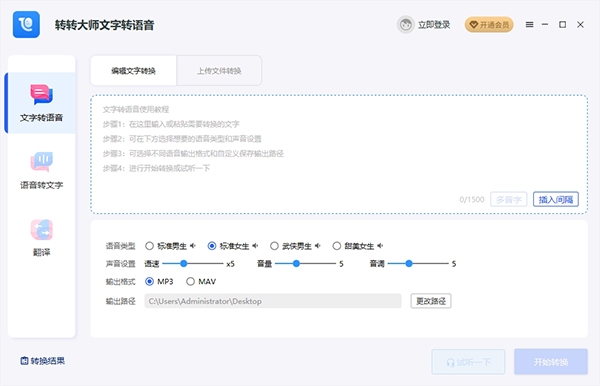Open the hamburger menu icon
The width and height of the screenshot is (600, 386).
(529, 24)
